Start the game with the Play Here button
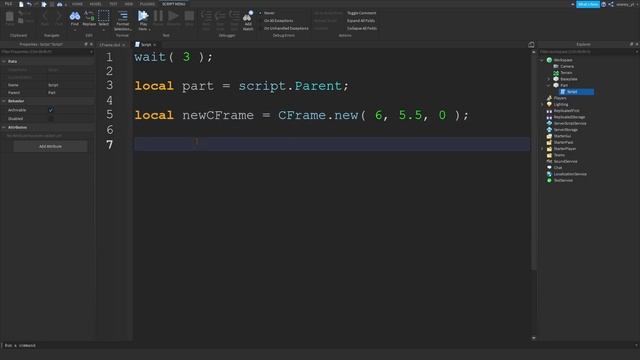This screenshot has width=640, height=360. pyautogui.click(x=143, y=20)
